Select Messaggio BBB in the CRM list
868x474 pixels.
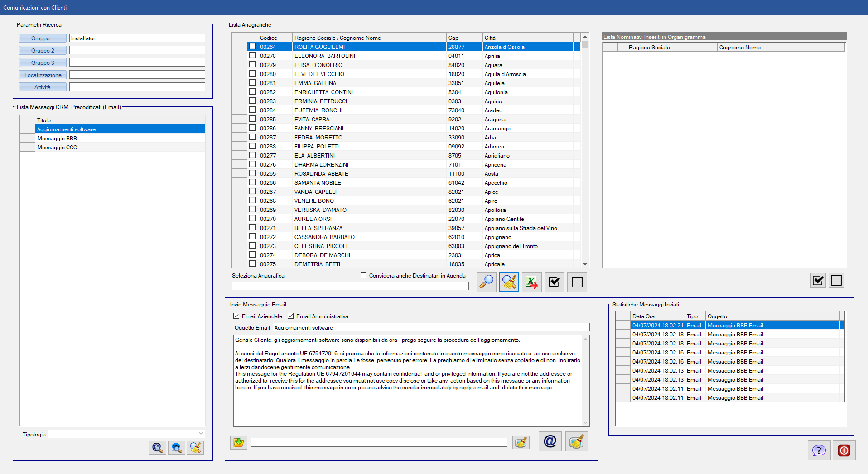57,139
